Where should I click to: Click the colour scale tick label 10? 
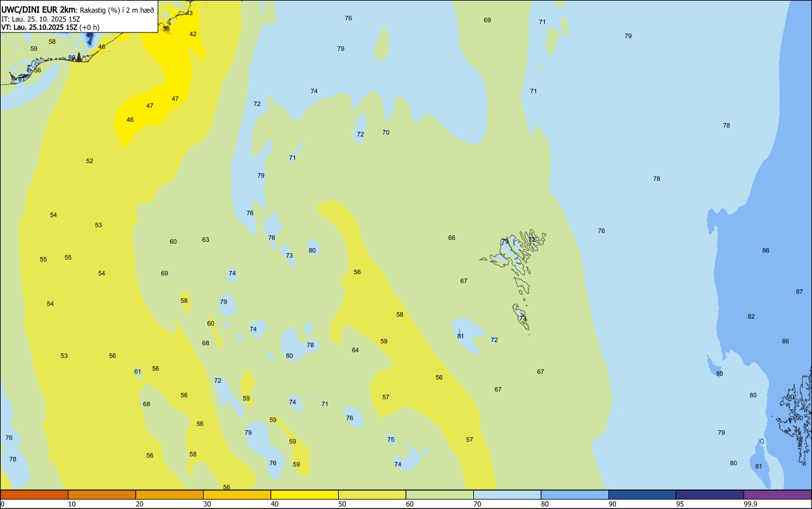[x=72, y=504]
